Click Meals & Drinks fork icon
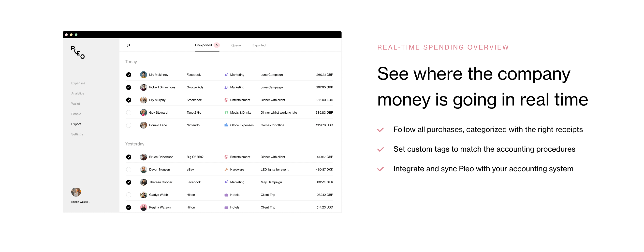Image resolution: width=644 pixels, height=252 pixels. coord(226,113)
